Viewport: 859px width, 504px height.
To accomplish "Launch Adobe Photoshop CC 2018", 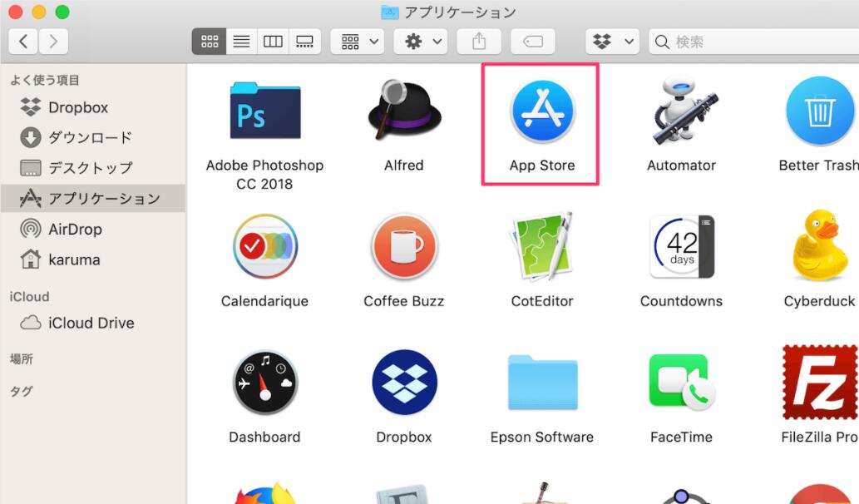I will coord(264,111).
